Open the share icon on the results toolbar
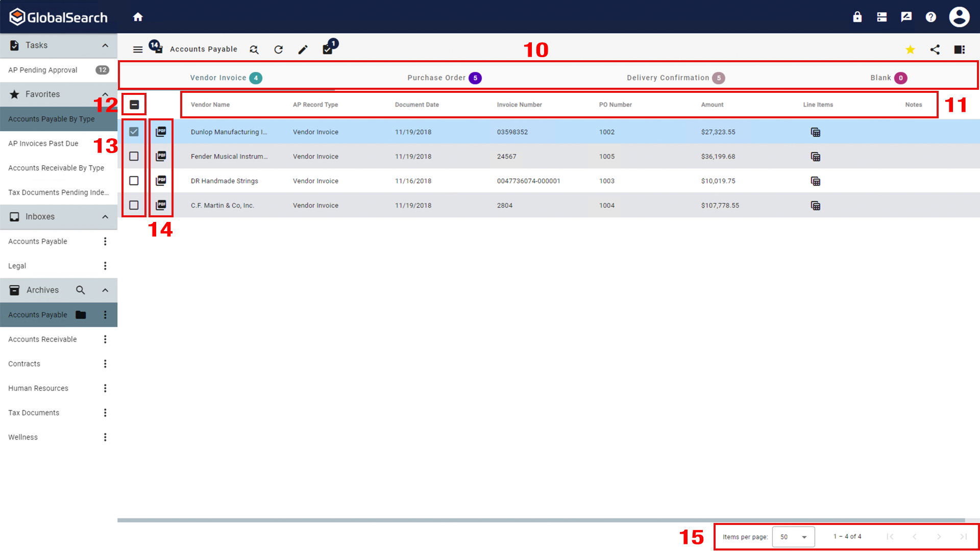The image size is (980, 551). 935,49
